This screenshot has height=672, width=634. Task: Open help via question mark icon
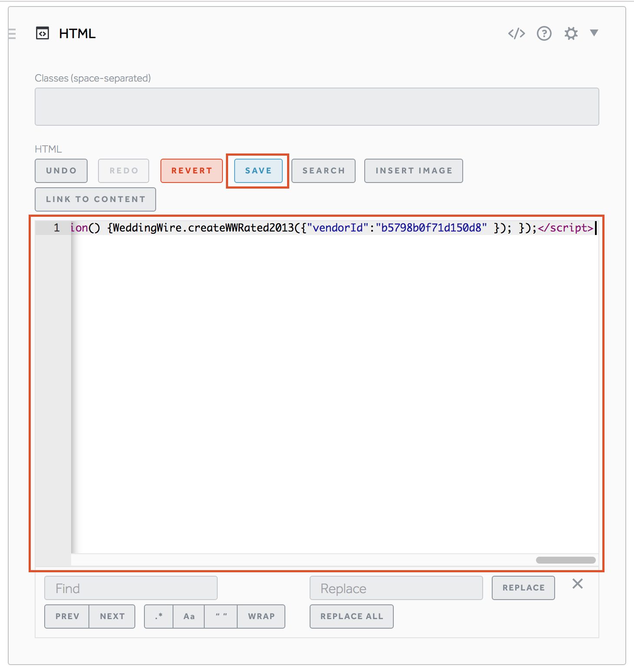(544, 33)
